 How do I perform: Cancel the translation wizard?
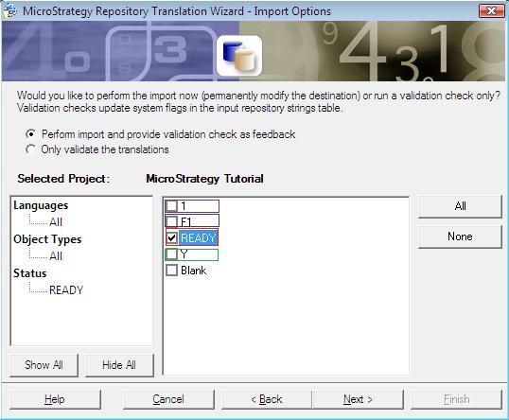pyautogui.click(x=168, y=399)
